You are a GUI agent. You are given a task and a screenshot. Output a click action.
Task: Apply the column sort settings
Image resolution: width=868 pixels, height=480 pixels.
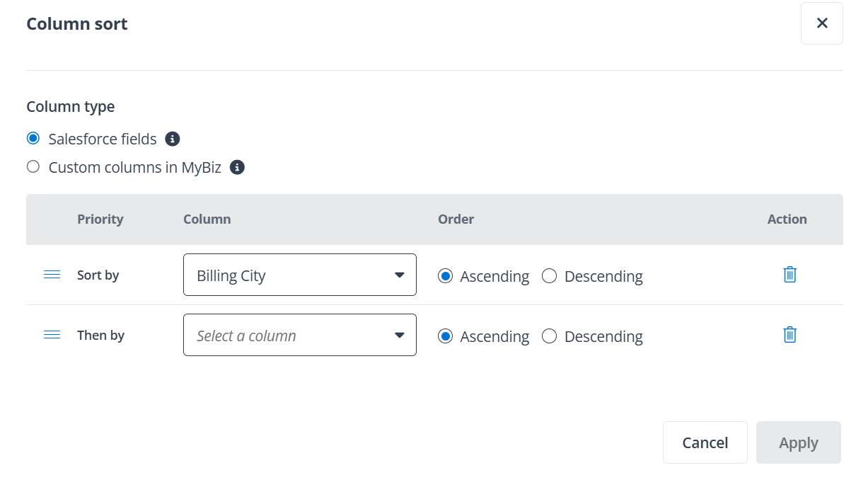pos(798,442)
